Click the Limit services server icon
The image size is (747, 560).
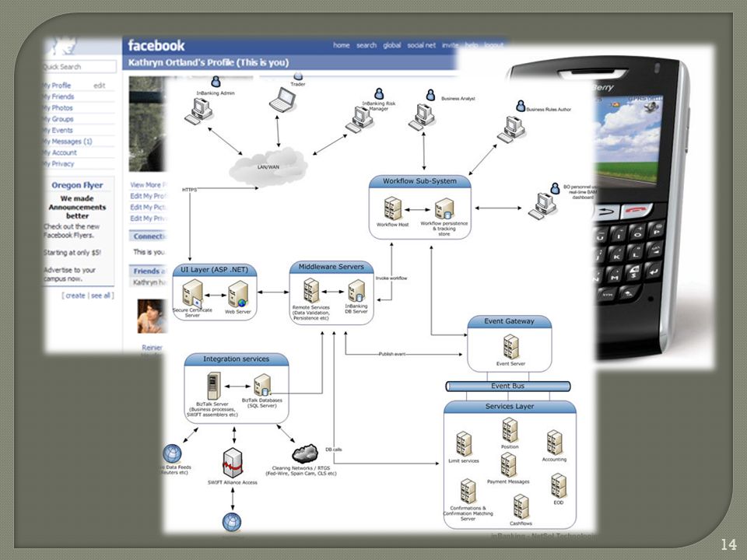coord(464,444)
